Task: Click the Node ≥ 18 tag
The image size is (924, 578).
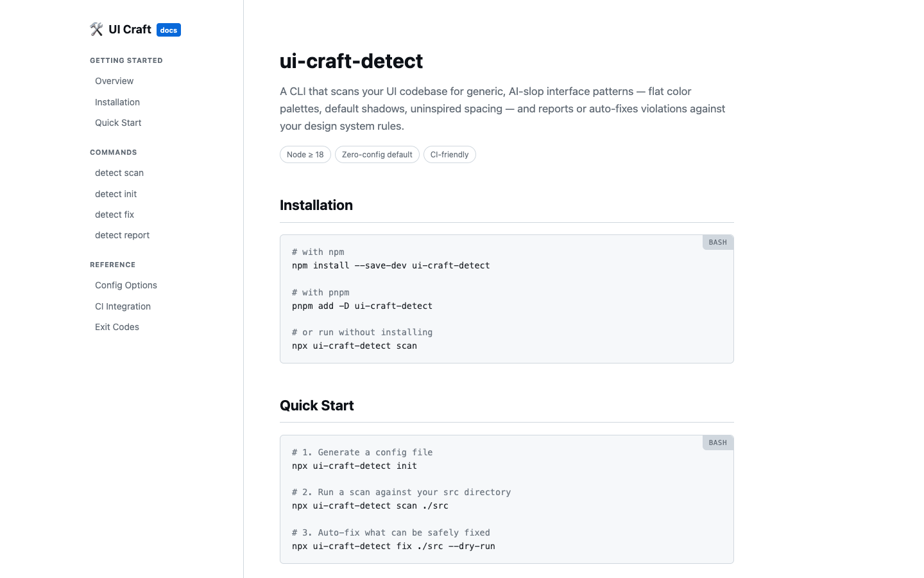Action: 305,155
